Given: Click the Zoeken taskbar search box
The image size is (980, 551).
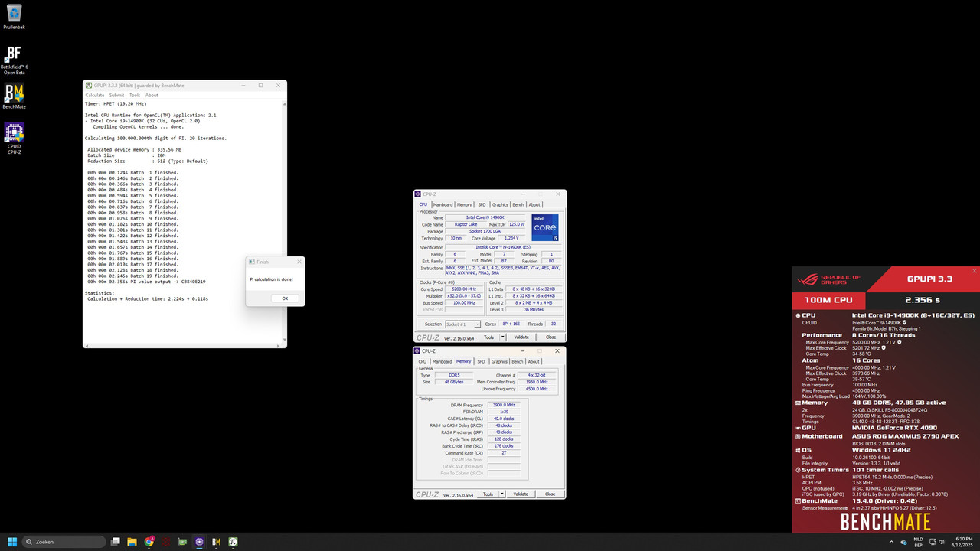Looking at the screenshot, I should [x=64, y=542].
